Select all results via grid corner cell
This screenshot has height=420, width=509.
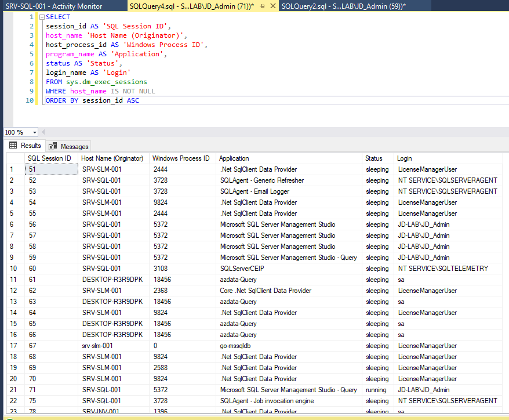(x=14, y=158)
